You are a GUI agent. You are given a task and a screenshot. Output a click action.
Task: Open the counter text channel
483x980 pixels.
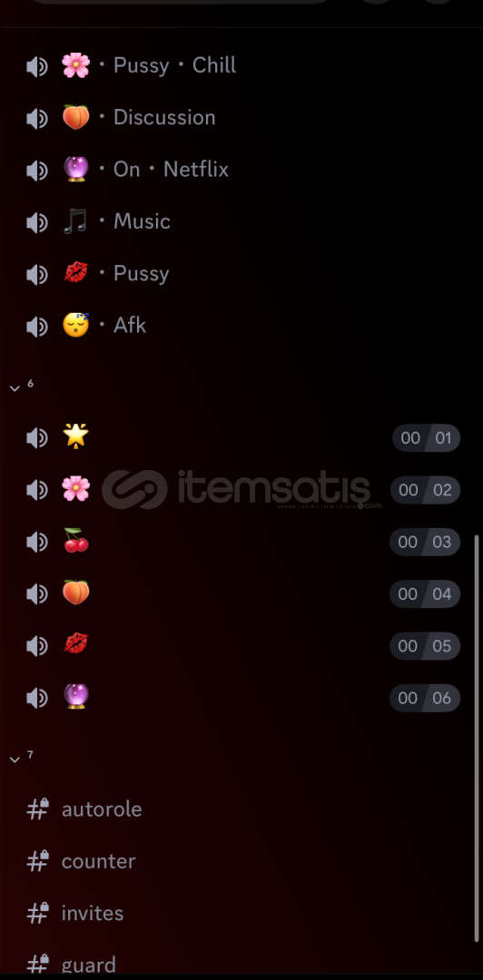tap(241, 861)
